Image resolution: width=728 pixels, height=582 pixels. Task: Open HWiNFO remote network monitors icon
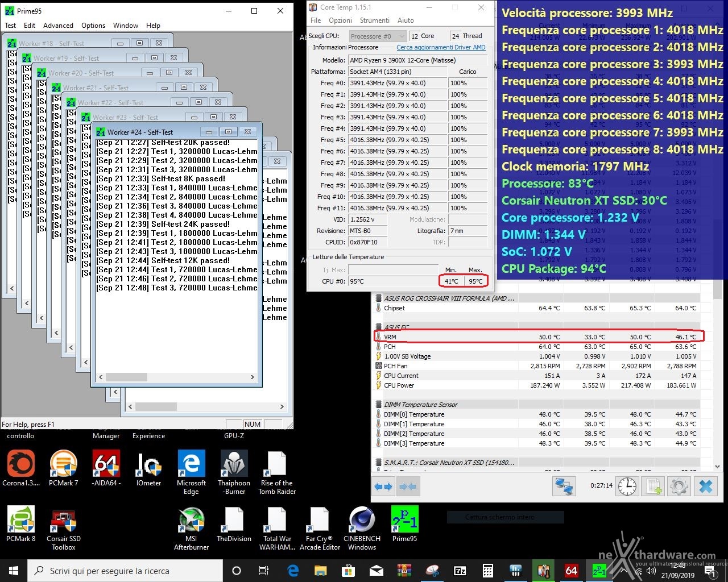pos(564,487)
